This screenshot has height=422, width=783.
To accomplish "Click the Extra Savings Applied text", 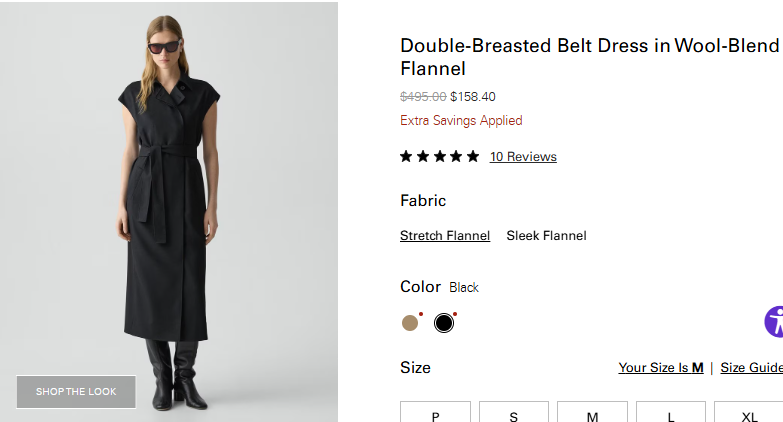I will tap(461, 121).
